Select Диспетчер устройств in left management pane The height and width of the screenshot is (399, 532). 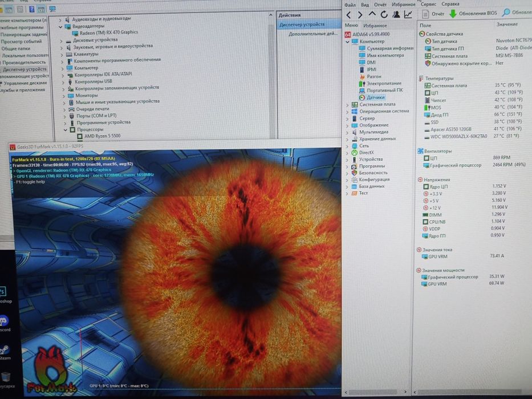25,69
